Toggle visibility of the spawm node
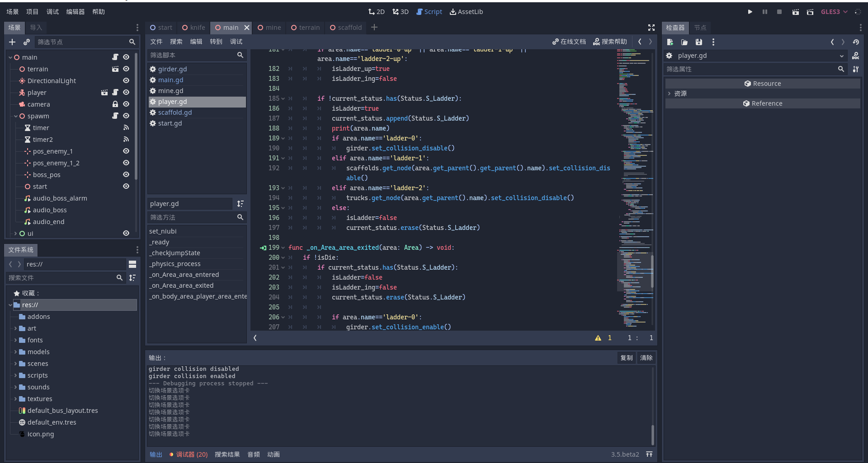Screen dimensions: 868x463 126,116
